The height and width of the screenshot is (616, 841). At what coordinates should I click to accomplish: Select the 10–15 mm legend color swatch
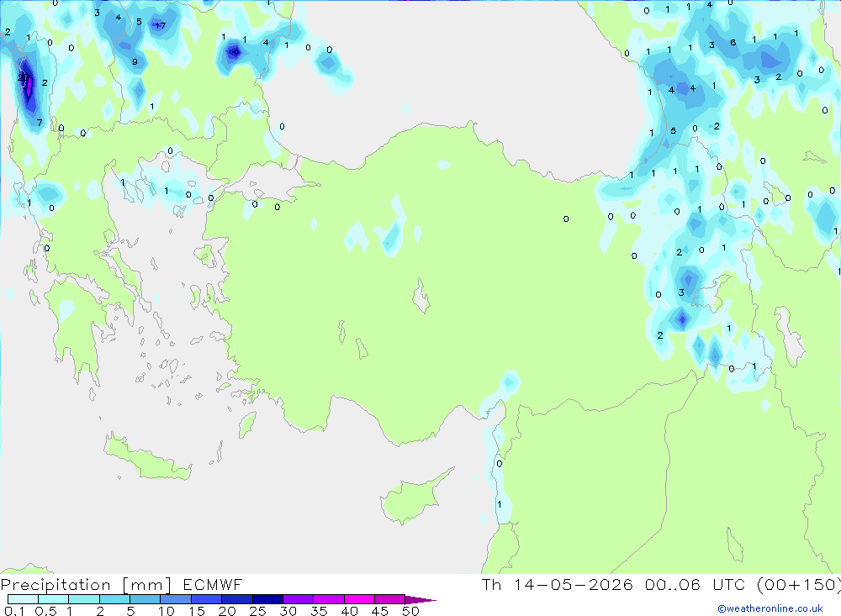tap(176, 599)
